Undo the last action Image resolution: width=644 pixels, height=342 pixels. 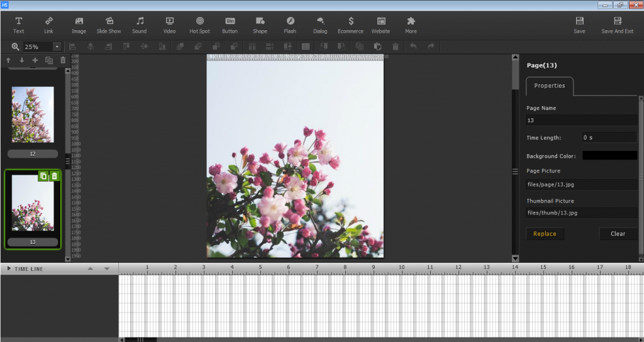pyautogui.click(x=413, y=47)
